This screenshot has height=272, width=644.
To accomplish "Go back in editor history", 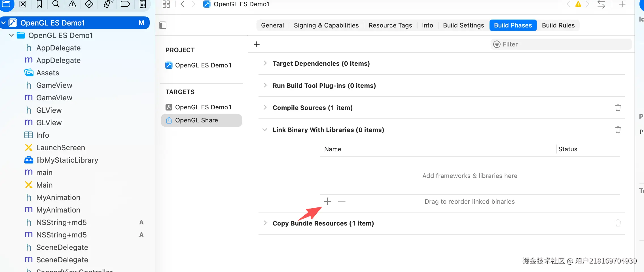I will 183,4.
